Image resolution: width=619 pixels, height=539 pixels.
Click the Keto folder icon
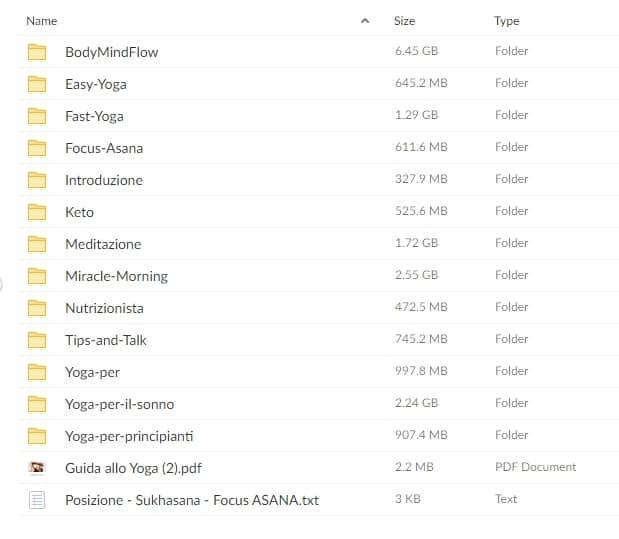[37, 212]
